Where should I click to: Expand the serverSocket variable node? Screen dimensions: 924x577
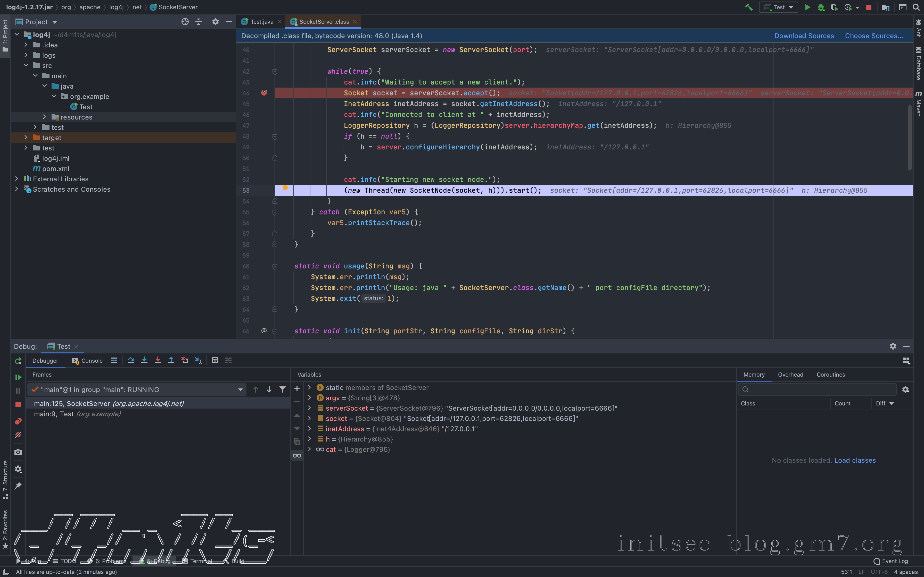tap(309, 408)
